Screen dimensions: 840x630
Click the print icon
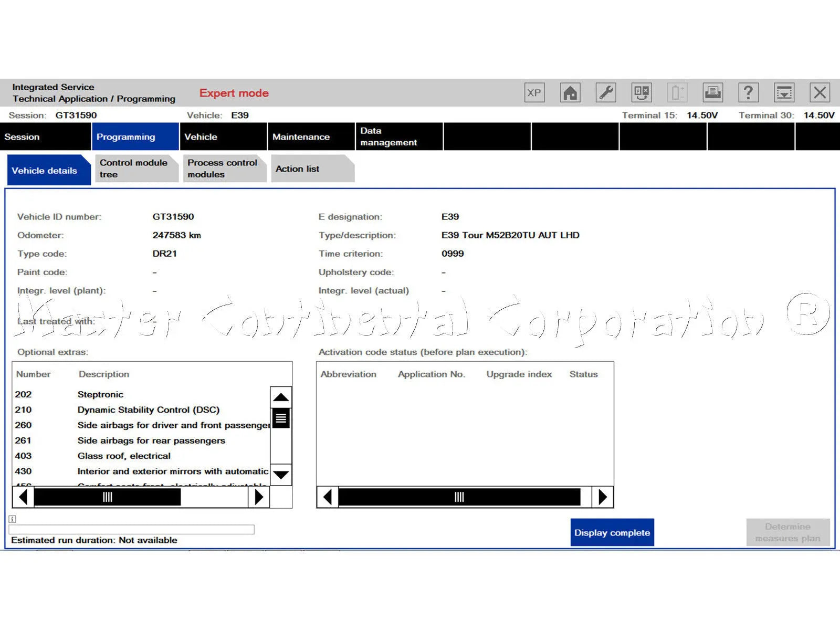712,92
